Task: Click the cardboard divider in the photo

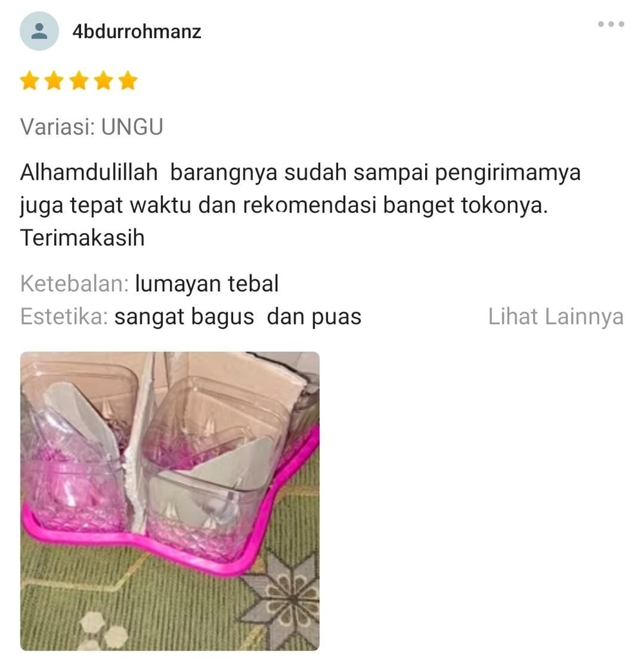Action: click(x=139, y=443)
